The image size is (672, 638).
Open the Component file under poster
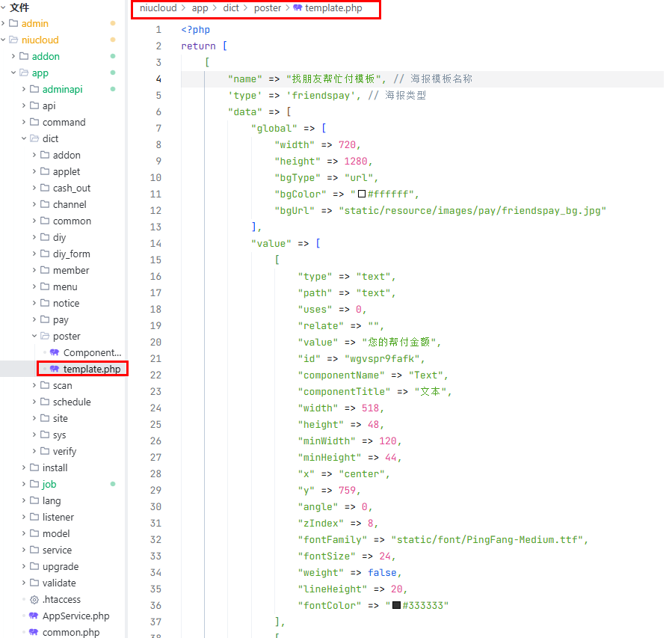tap(91, 352)
